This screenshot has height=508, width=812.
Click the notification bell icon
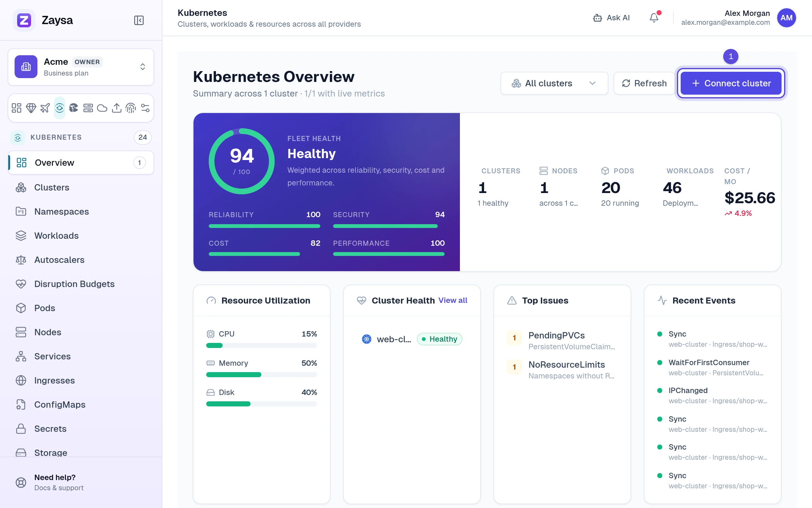654,17
